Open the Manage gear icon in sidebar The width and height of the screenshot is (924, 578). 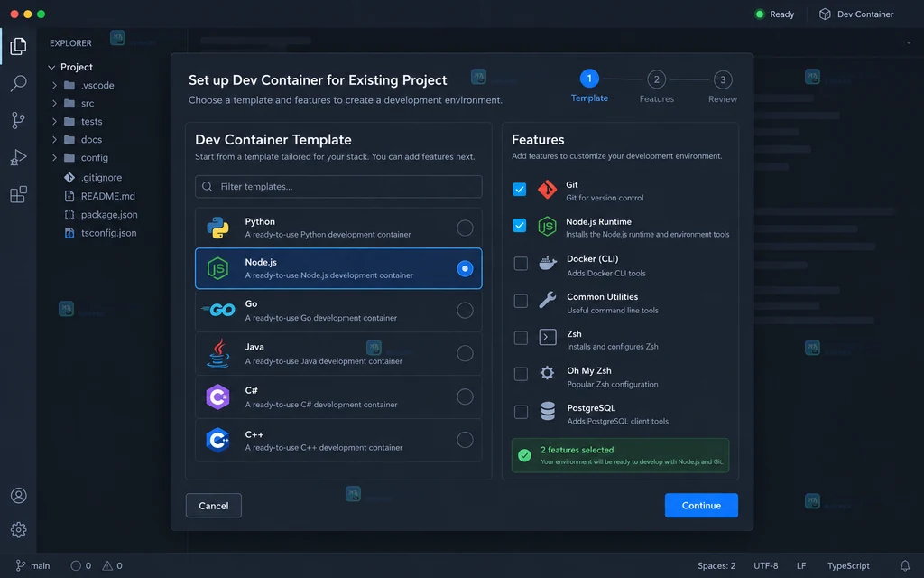pos(18,529)
